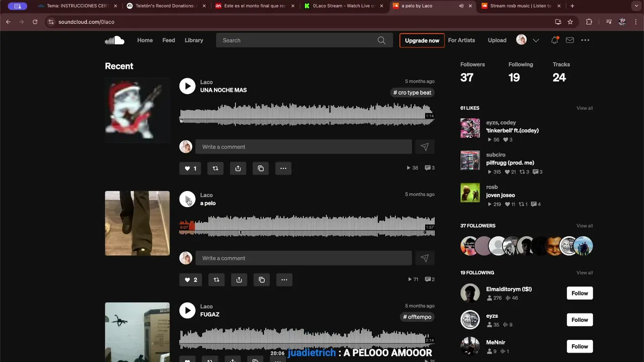Repost the track a pelo
644x362 pixels.
click(x=216, y=280)
